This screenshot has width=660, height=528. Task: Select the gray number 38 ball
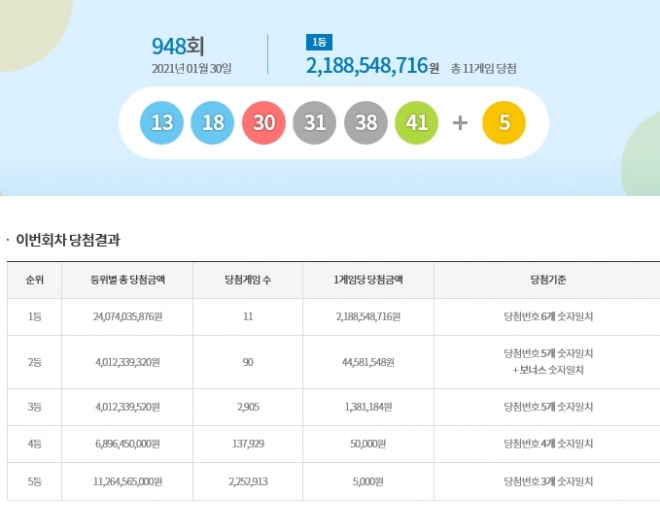(x=366, y=123)
